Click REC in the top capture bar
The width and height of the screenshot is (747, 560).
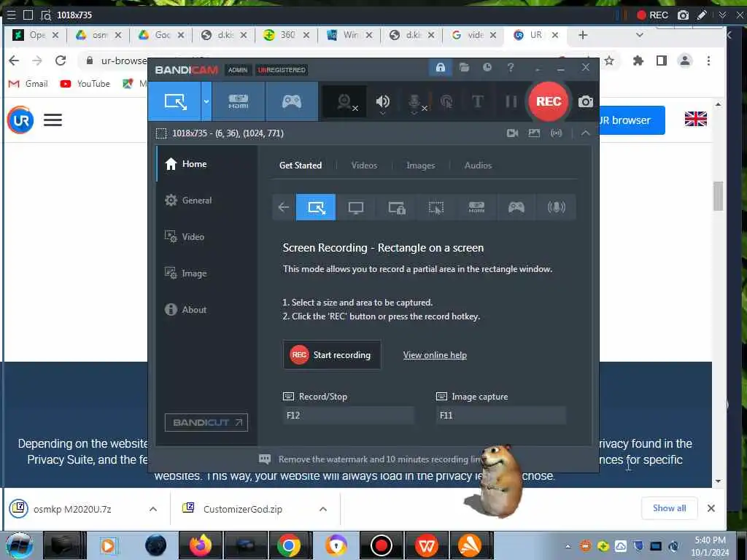coord(653,15)
